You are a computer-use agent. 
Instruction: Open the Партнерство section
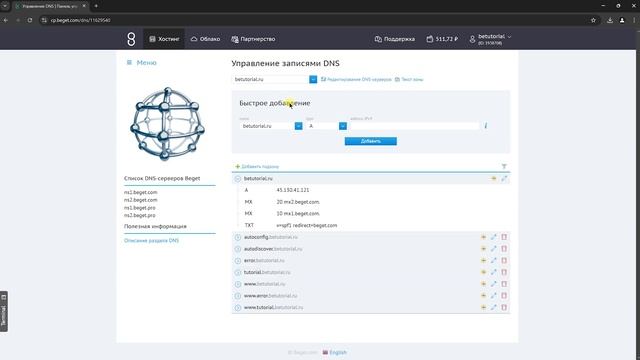[x=253, y=39]
